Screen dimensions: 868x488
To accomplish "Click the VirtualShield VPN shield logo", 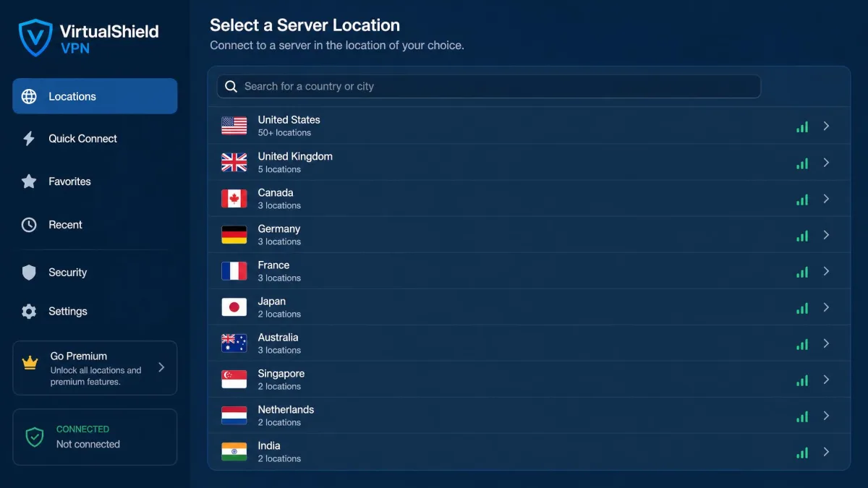I will (35, 38).
